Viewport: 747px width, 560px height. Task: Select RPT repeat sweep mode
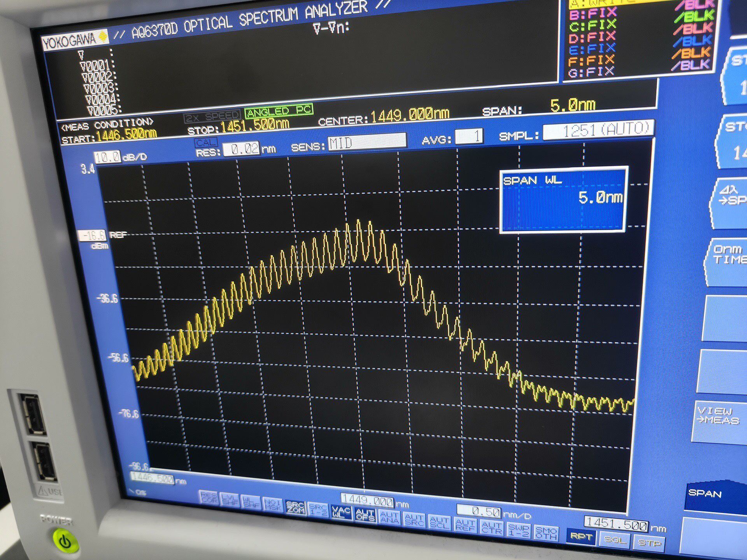581,537
